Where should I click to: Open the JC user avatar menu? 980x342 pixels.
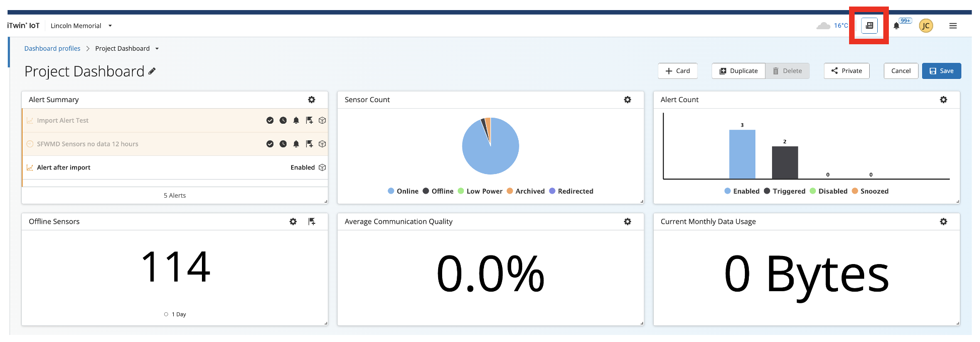926,26
